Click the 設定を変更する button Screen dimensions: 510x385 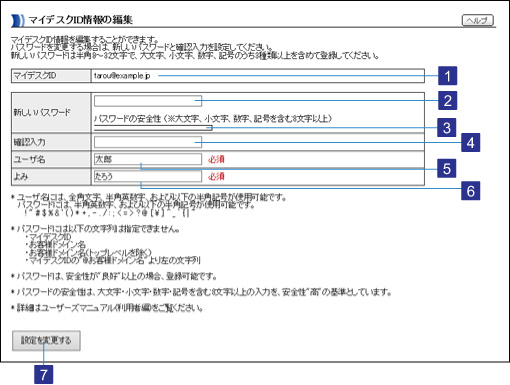pos(46,340)
